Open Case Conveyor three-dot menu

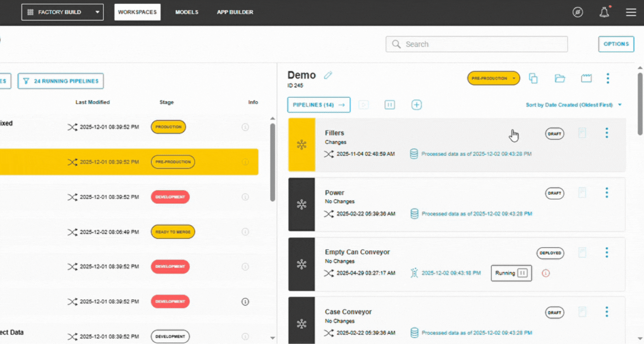pyautogui.click(x=607, y=312)
